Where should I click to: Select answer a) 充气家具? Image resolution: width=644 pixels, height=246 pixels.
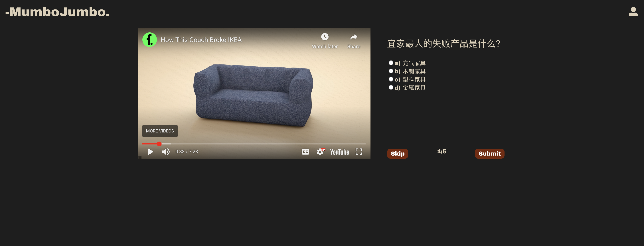pyautogui.click(x=391, y=63)
